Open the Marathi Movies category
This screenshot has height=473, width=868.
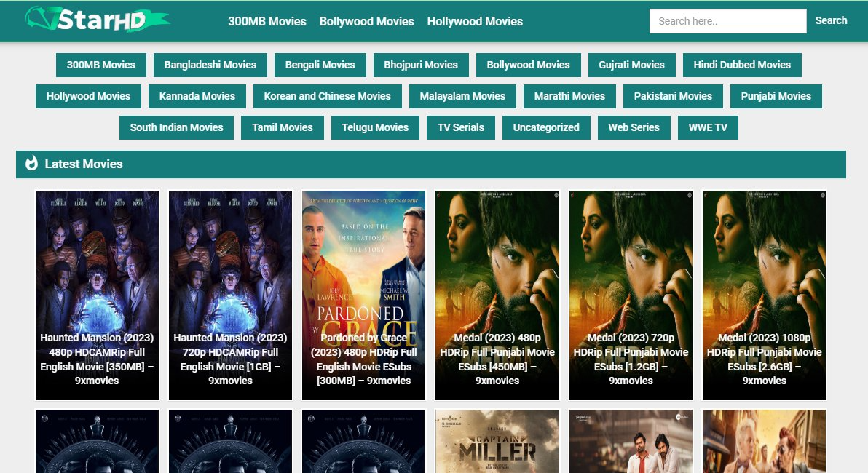(x=569, y=96)
